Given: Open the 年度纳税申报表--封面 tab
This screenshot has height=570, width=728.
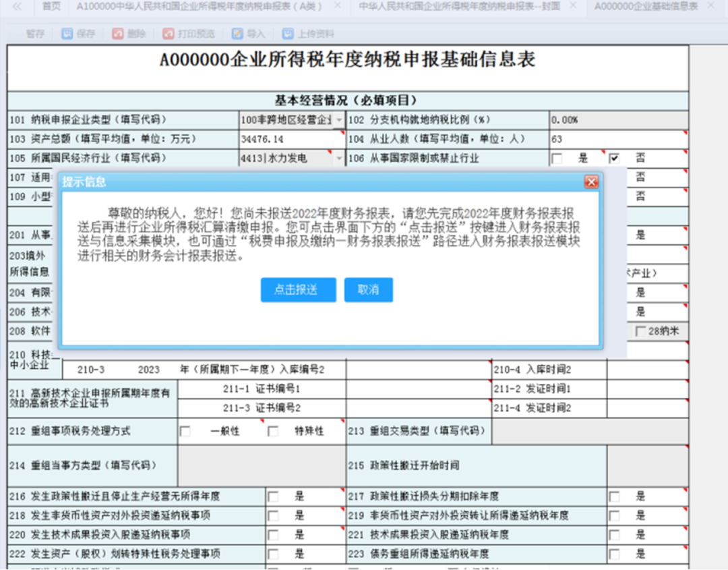Looking at the screenshot, I should [460, 6].
